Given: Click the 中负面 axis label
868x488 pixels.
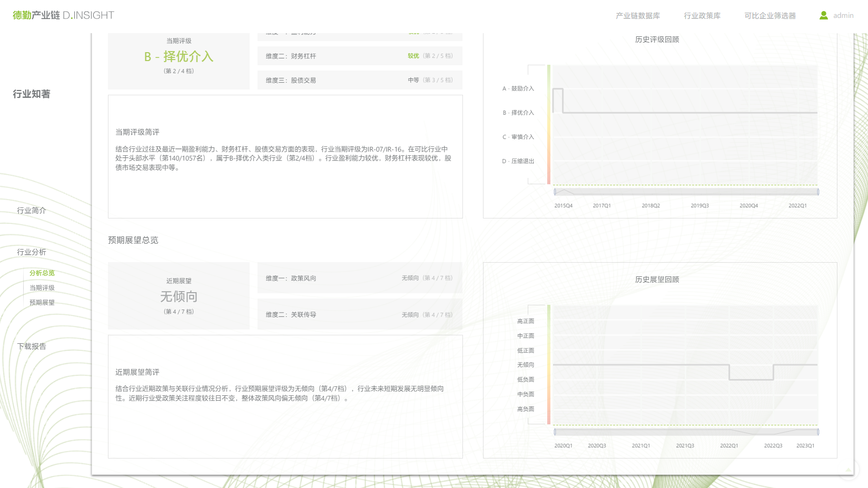Looking at the screenshot, I should 526,394.
